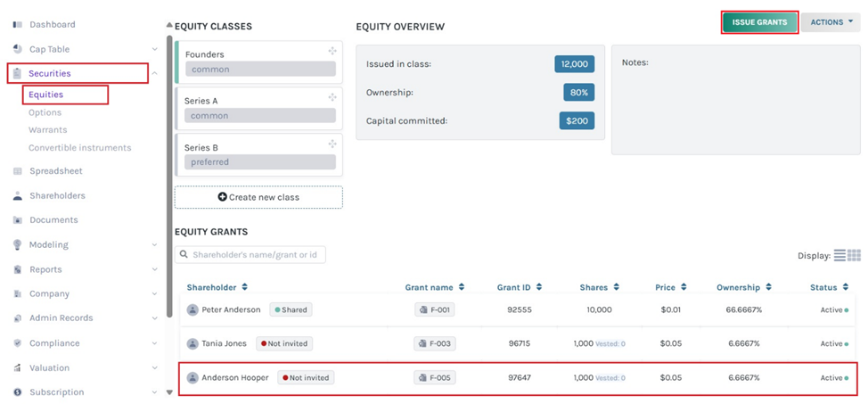Select the Series B preferred class

click(x=258, y=154)
